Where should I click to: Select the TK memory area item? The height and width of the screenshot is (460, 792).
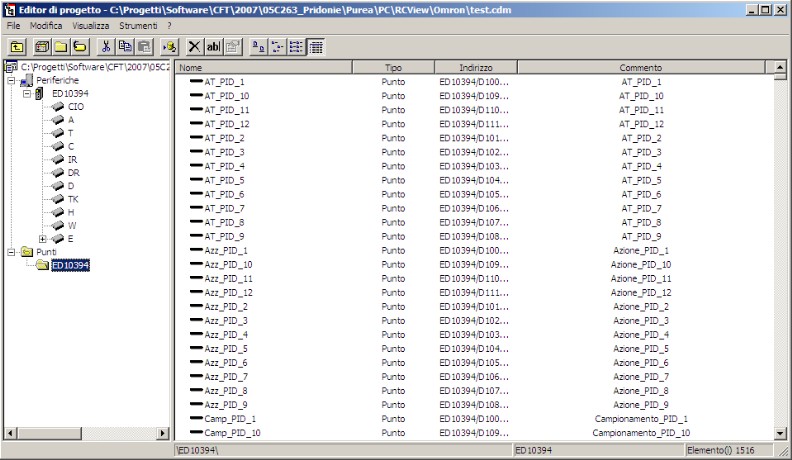coord(73,199)
